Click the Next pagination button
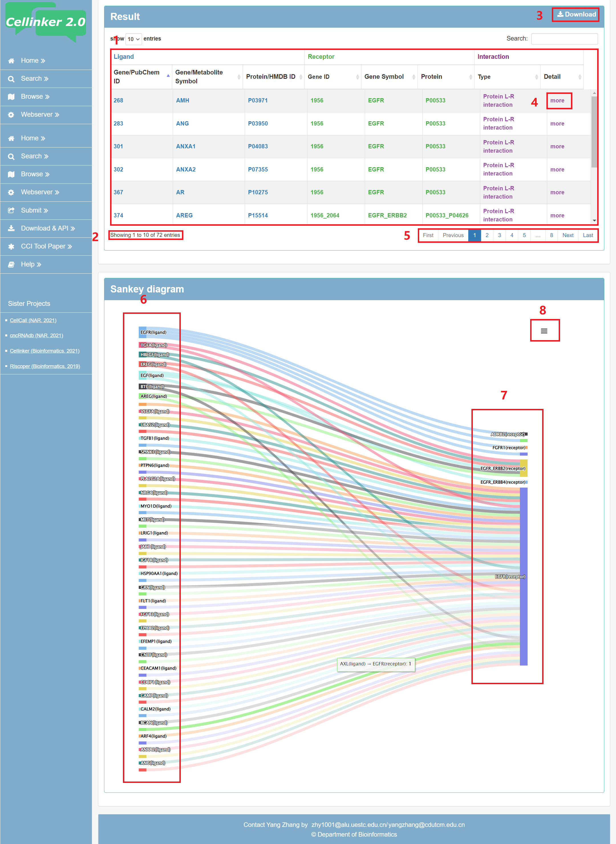The width and height of the screenshot is (616, 844). pos(568,235)
